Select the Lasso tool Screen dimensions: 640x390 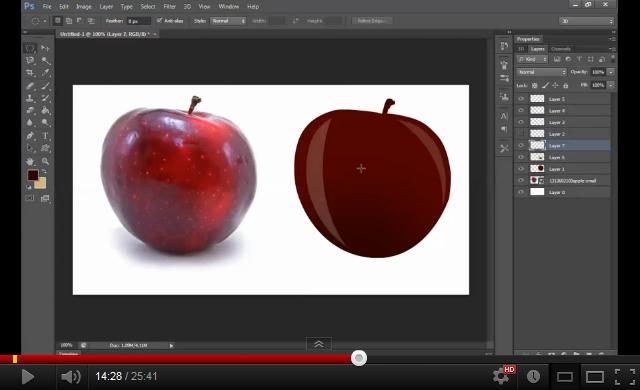click(x=30, y=61)
